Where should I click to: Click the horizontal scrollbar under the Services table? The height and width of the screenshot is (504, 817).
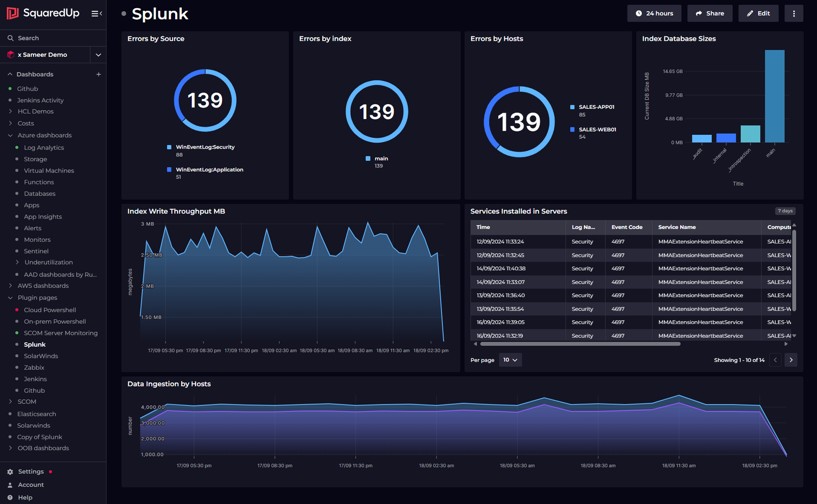pyautogui.click(x=577, y=344)
